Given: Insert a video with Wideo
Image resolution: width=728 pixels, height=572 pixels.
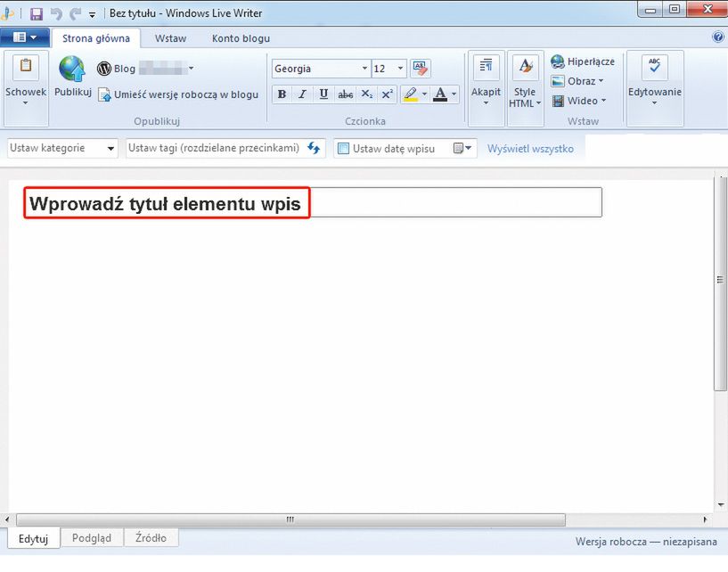Looking at the screenshot, I should tap(579, 101).
